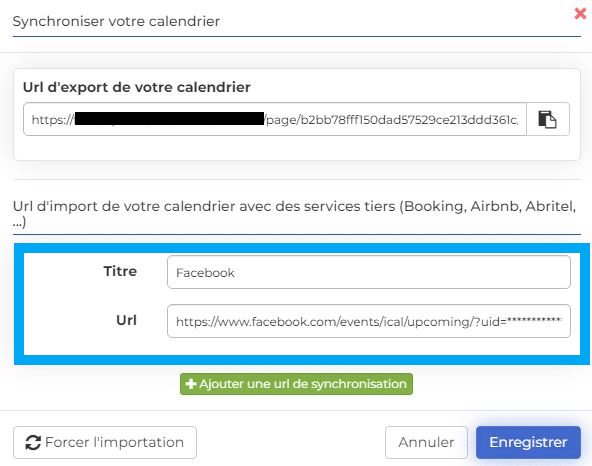Close the Synchroniser dialog with red X
The height and width of the screenshot is (466, 592).
click(580, 14)
